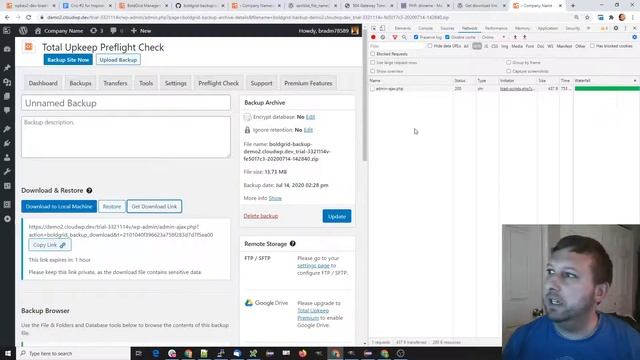Open Microsoft Edge from the taskbar

[156, 353]
